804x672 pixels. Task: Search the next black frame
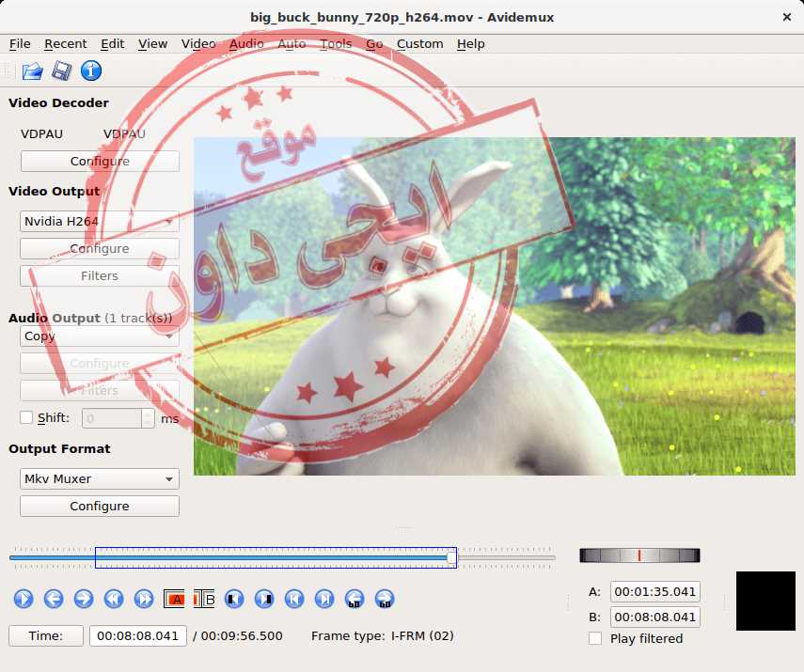click(264, 599)
